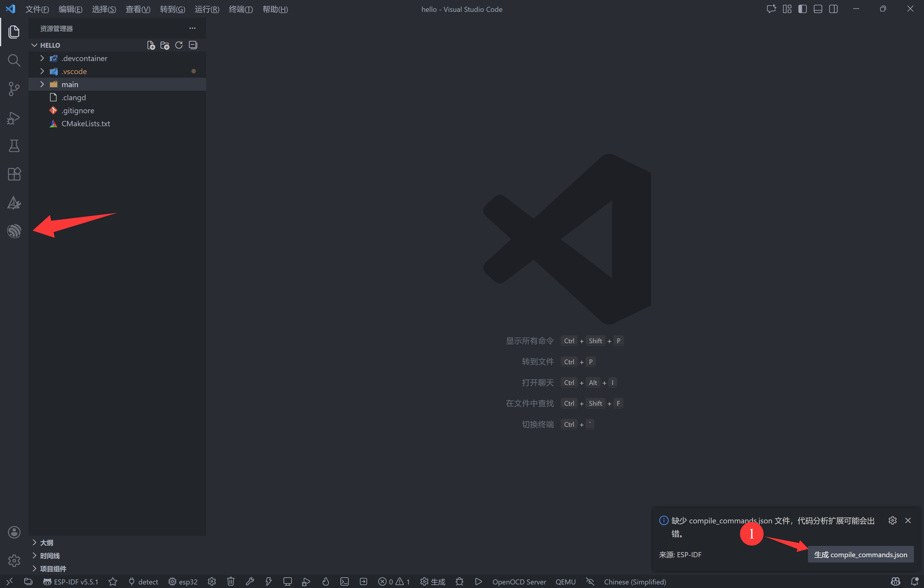Build project with wrench icon
924x588 pixels.
(250, 581)
